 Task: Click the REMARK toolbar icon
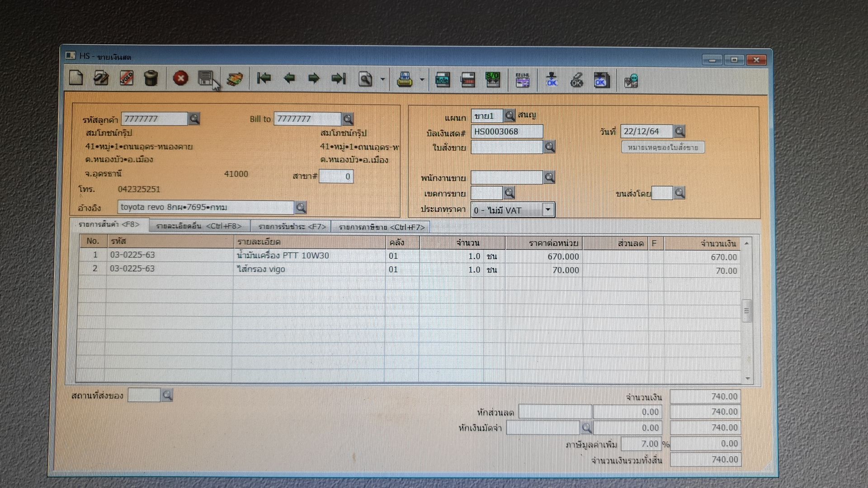[x=522, y=80]
